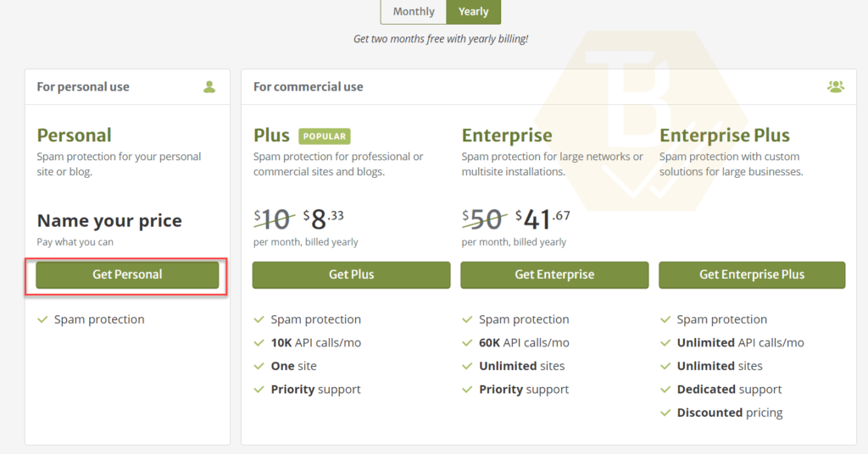
Task: Click the checkmark beside Unlimited API calls/mo
Action: point(665,343)
